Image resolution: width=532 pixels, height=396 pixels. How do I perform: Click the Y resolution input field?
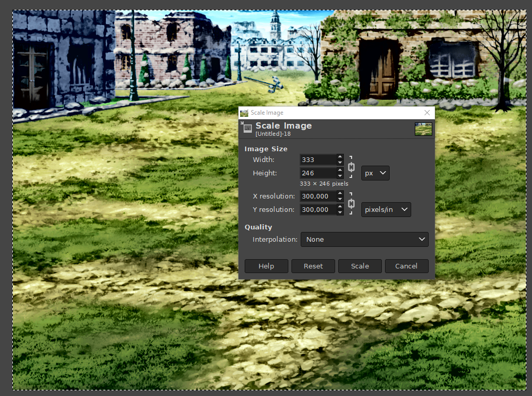coord(318,209)
